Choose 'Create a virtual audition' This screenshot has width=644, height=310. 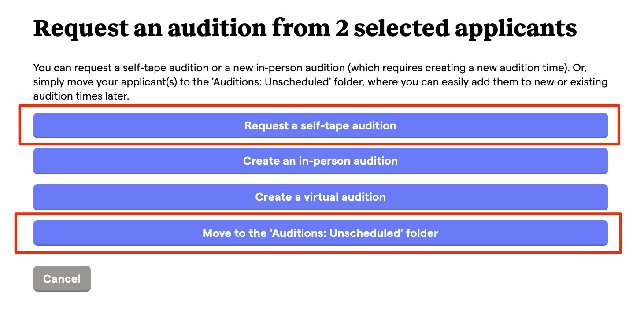(x=320, y=197)
